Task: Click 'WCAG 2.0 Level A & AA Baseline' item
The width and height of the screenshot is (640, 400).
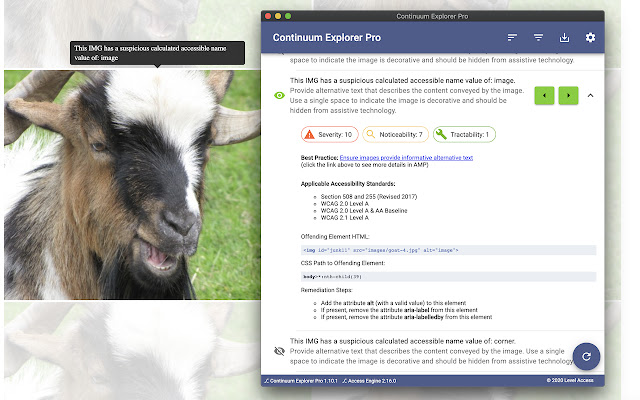Action: (364, 211)
